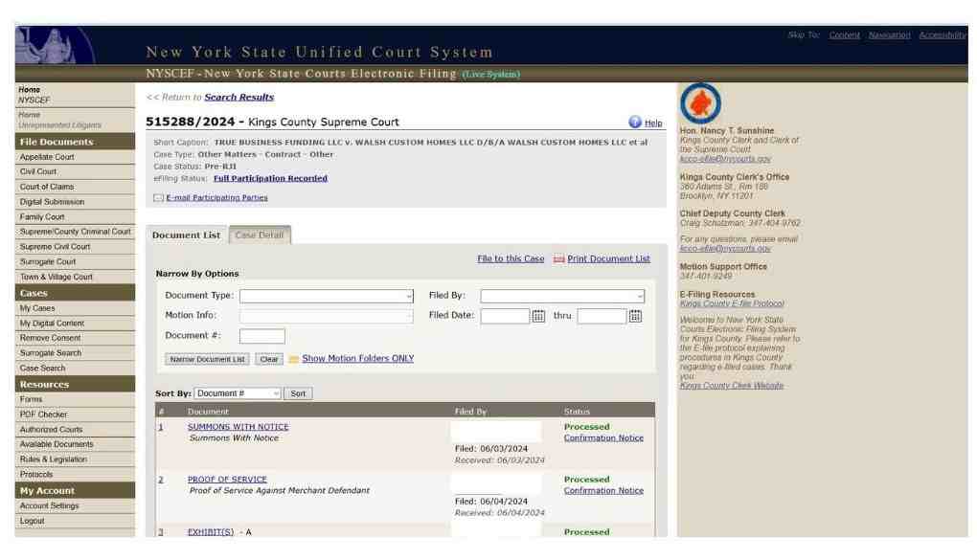
Task: Open Full Participation Recorded status link
Action: pos(270,179)
